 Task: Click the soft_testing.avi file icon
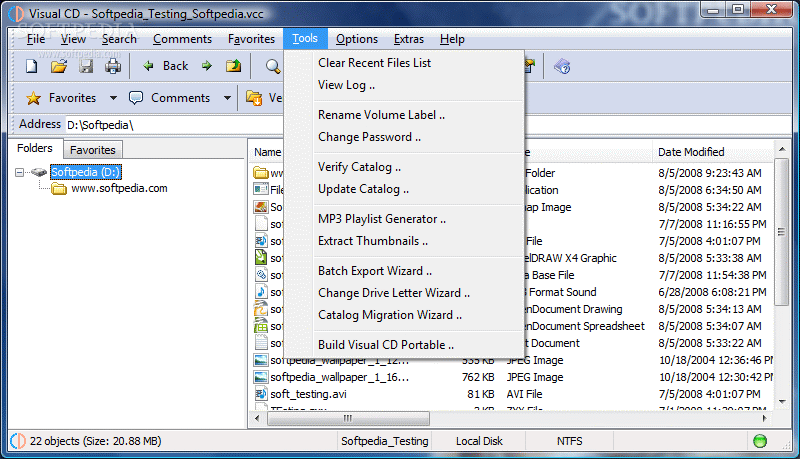261,394
